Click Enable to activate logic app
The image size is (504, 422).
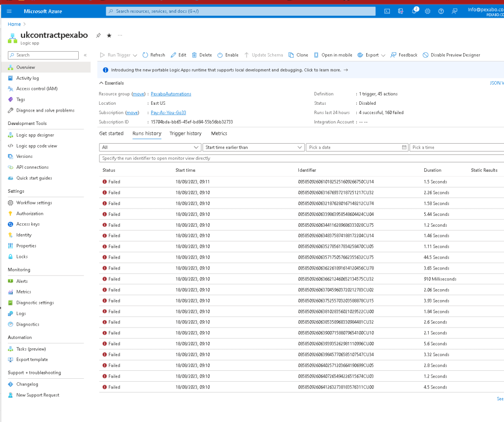point(228,55)
